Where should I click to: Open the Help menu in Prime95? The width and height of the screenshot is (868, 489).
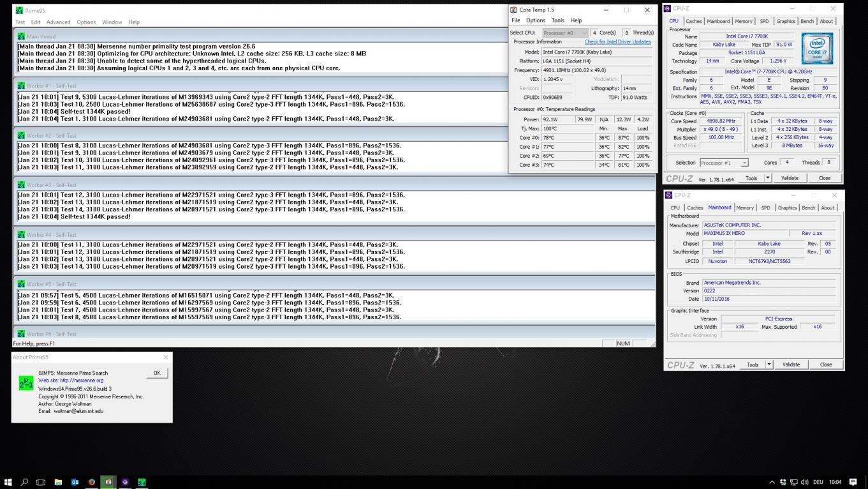[134, 22]
